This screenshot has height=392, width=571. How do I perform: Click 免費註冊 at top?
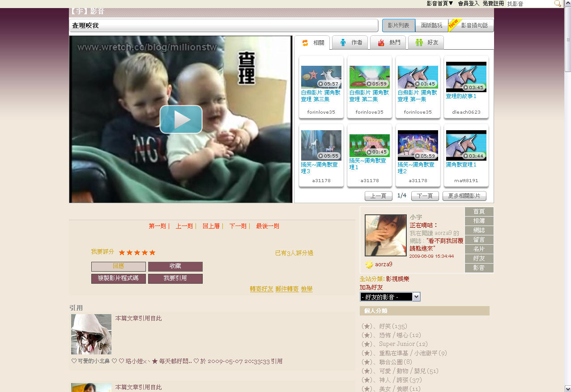[x=493, y=3]
